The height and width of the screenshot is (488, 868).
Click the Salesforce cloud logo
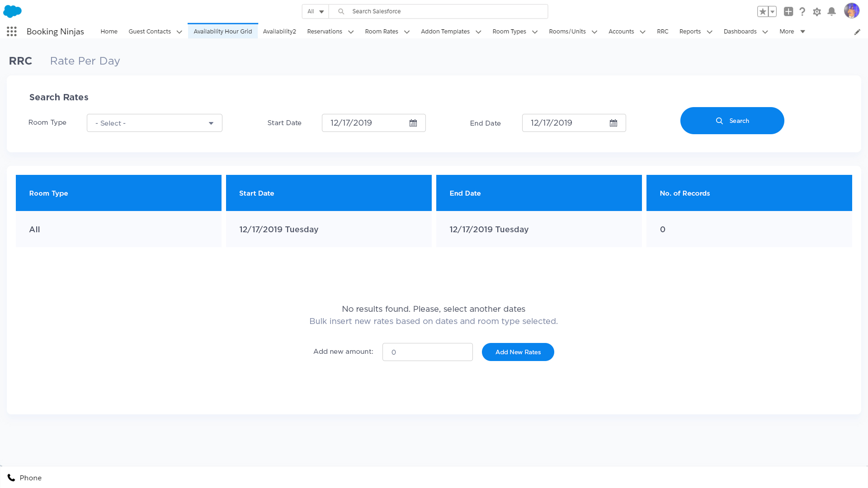(13, 11)
